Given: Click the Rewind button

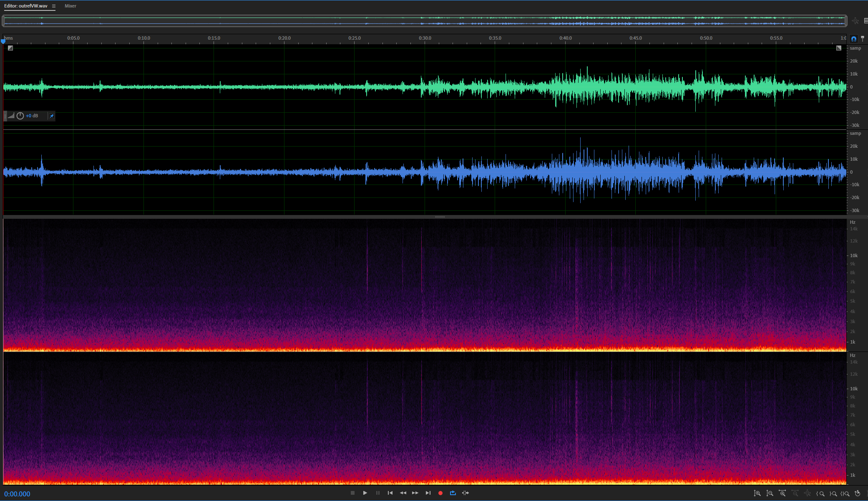Looking at the screenshot, I should point(403,493).
